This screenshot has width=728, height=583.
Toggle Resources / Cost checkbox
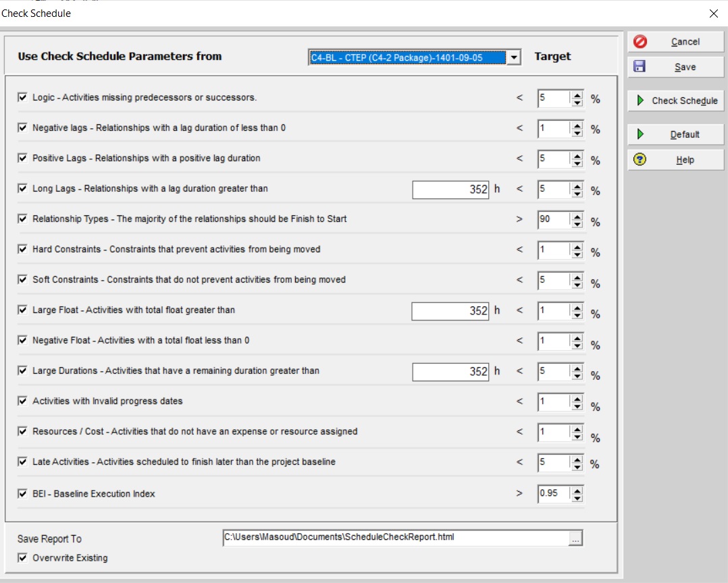click(x=22, y=431)
